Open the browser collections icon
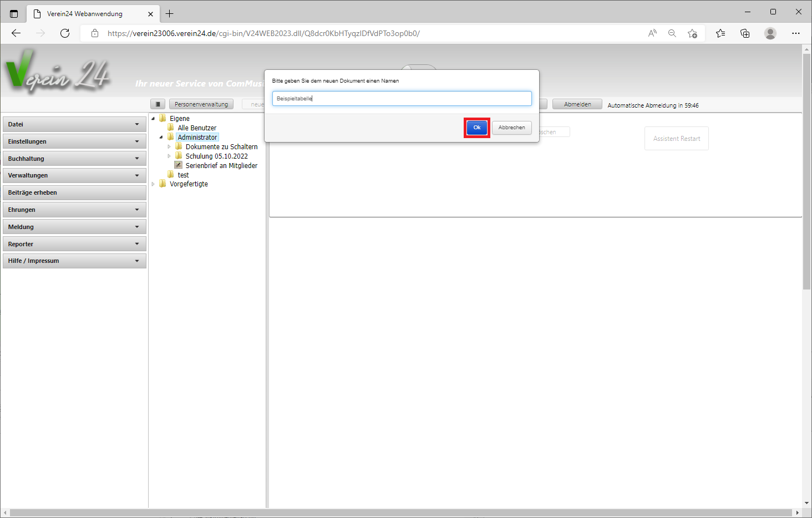 click(x=745, y=33)
